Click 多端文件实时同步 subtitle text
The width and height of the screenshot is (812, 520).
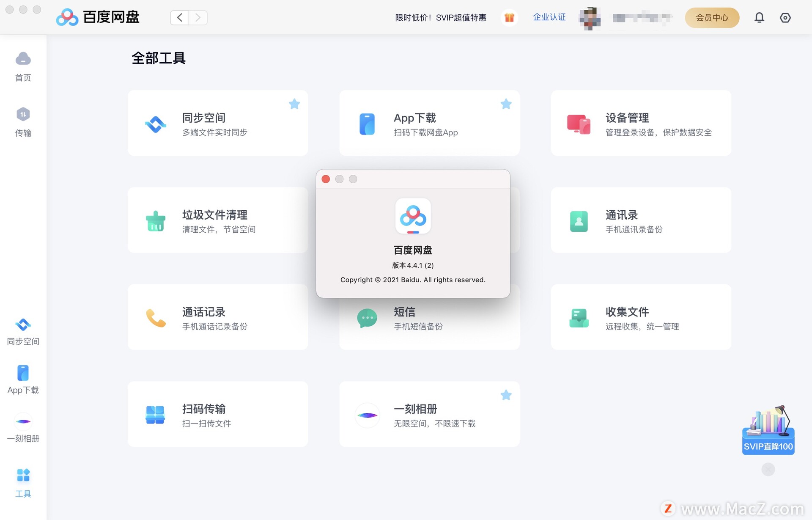pos(215,132)
